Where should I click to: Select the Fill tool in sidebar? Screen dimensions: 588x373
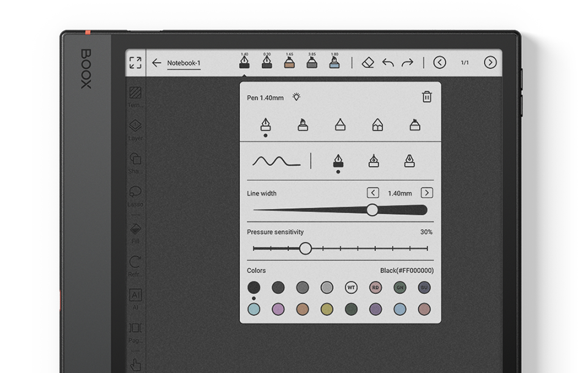135,233
